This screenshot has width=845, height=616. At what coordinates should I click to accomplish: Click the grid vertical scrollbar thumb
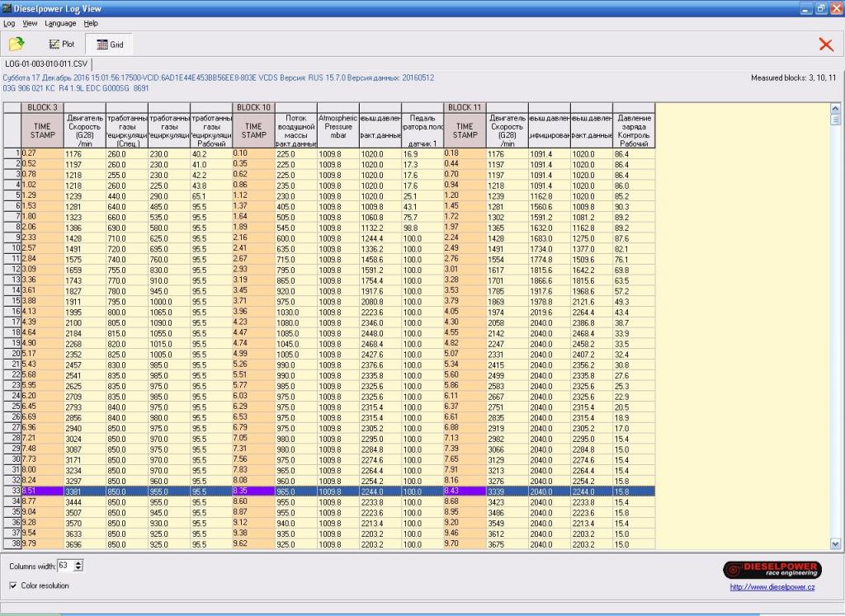pos(835,119)
